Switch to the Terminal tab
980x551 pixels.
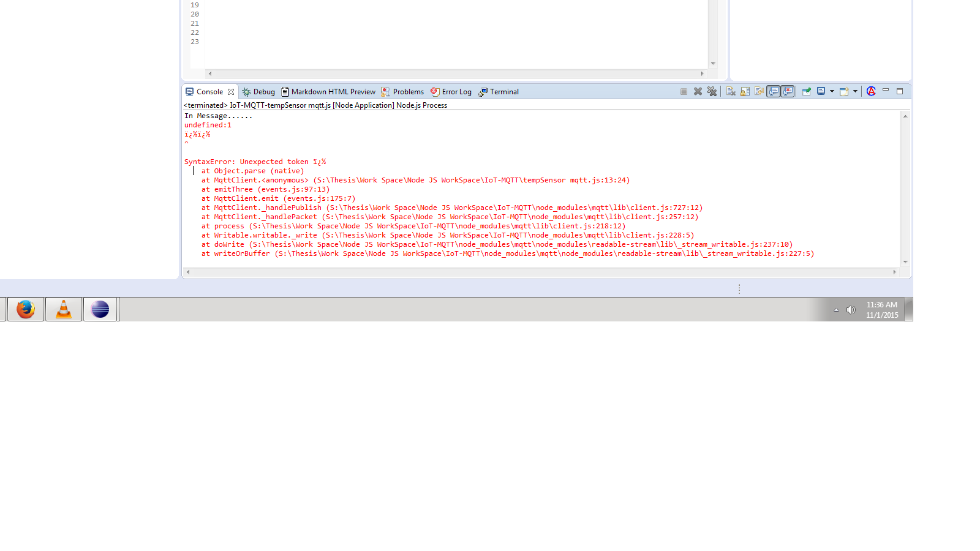click(x=504, y=92)
